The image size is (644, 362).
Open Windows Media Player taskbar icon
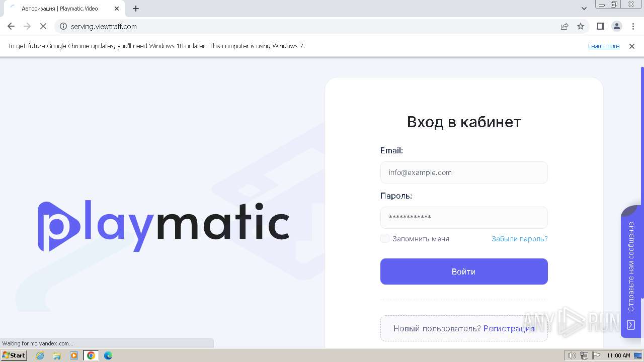pyautogui.click(x=74, y=355)
